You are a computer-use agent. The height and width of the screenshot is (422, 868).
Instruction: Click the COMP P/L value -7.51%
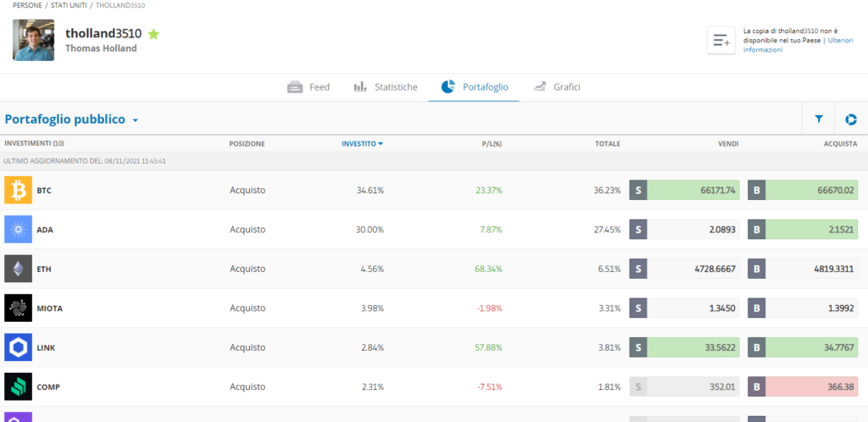[x=490, y=387]
